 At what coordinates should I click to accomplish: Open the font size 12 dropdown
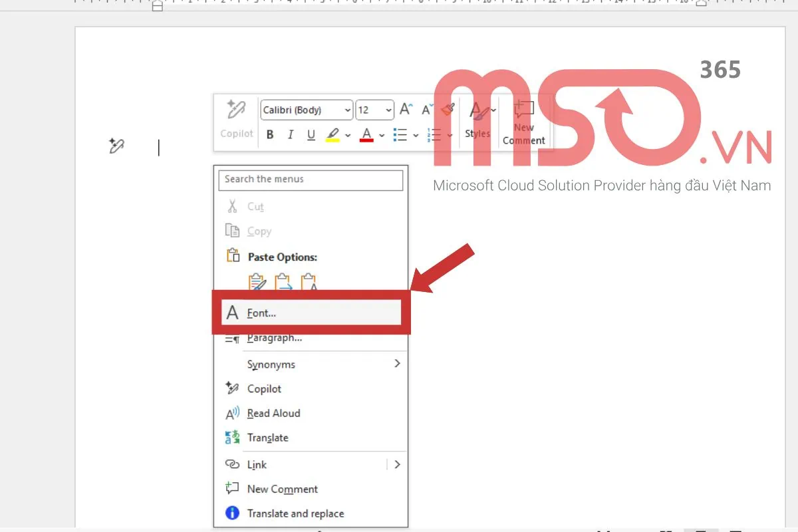click(374, 110)
